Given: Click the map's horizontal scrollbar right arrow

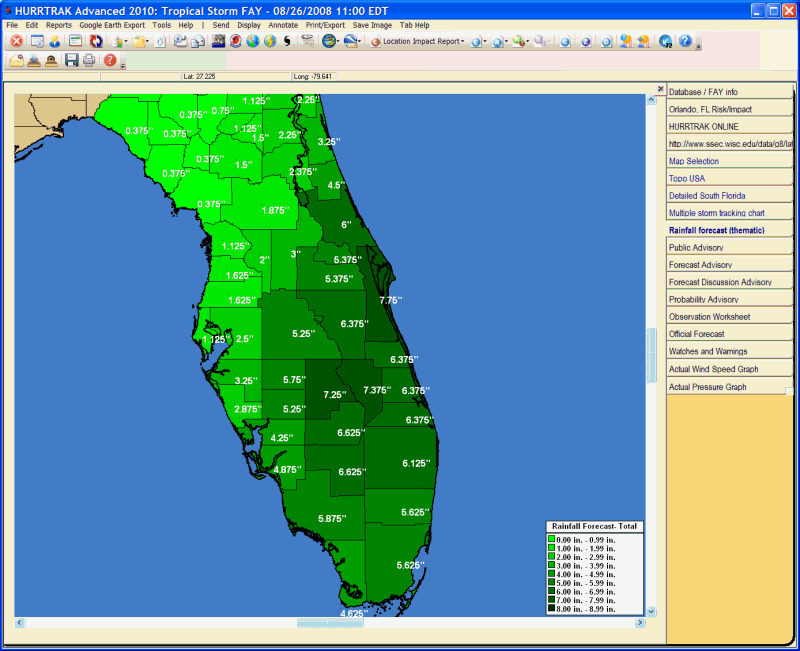Looking at the screenshot, I should 641,622.
